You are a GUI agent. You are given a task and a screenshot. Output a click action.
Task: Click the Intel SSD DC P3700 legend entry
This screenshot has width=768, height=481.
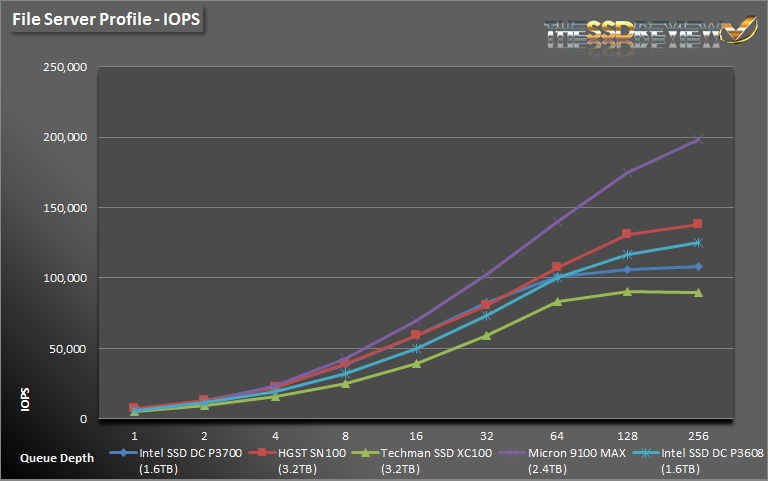pyautogui.click(x=176, y=461)
